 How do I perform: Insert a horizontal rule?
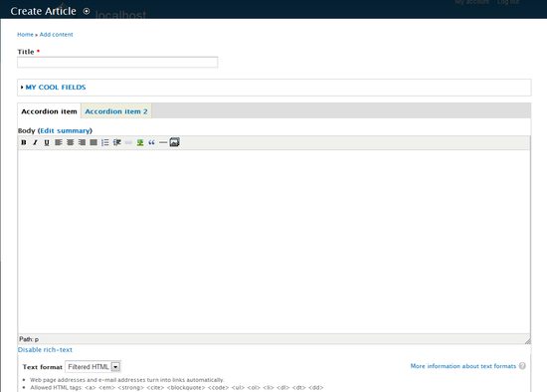[163, 142]
